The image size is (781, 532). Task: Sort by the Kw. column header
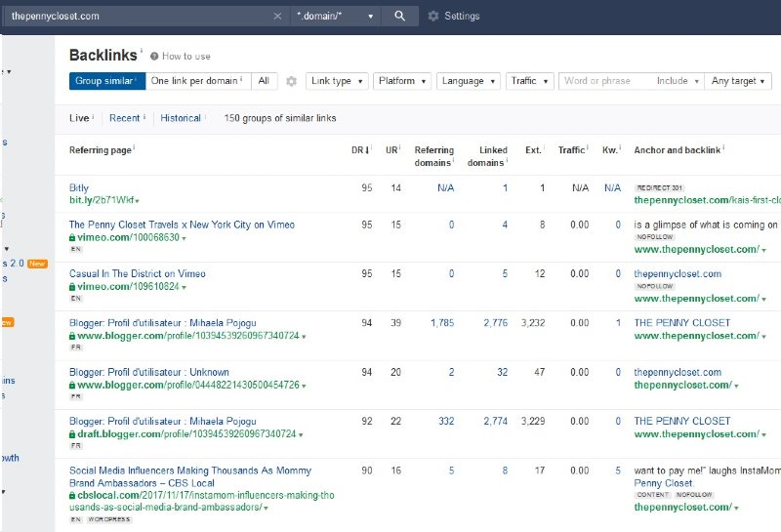click(x=609, y=150)
